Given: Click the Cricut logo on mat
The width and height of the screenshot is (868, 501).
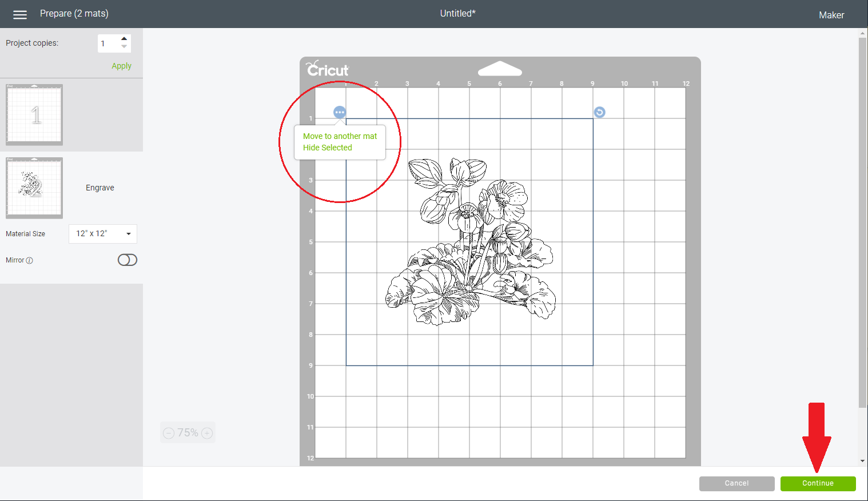Looking at the screenshot, I should (x=328, y=69).
